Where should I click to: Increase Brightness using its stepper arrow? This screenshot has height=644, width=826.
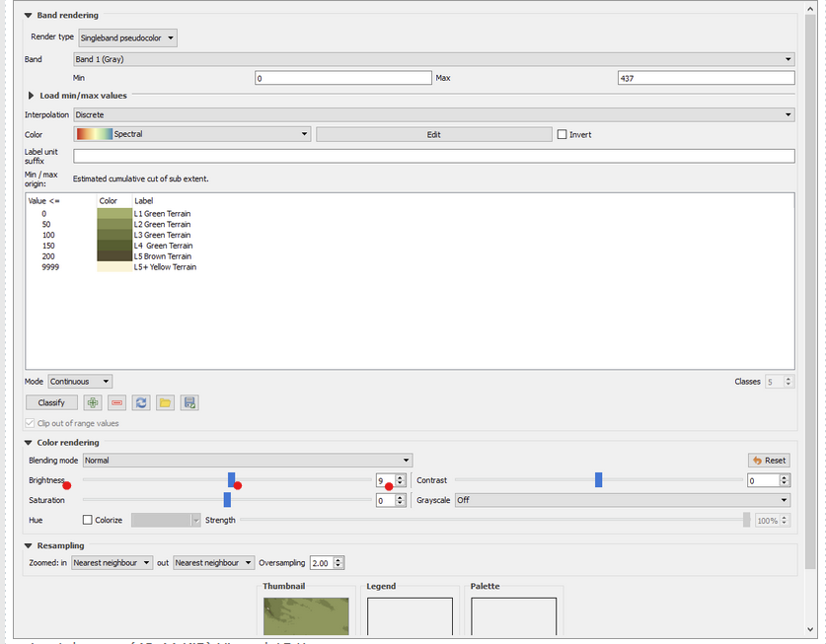click(x=399, y=476)
